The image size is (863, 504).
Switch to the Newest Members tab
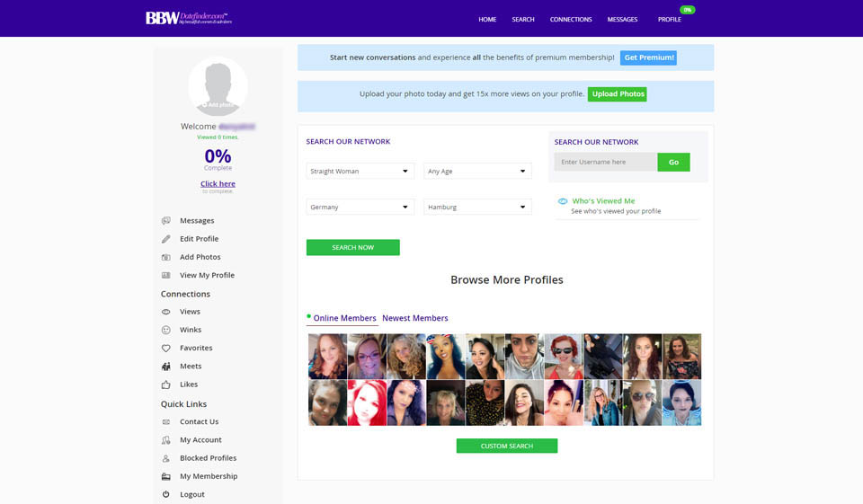point(414,318)
